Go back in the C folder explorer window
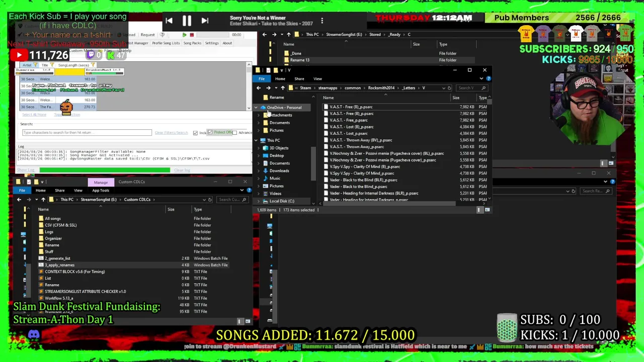This screenshot has width=644, height=362. click(265, 34)
